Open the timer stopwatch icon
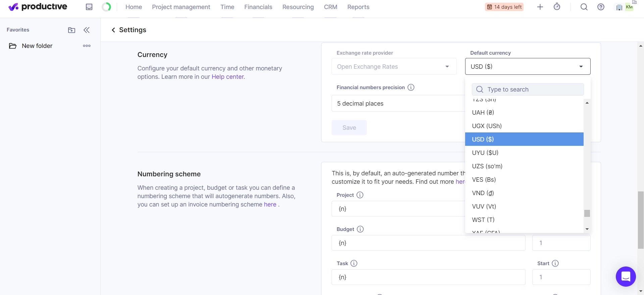Screen dimensions: 644x295 [x=557, y=7]
